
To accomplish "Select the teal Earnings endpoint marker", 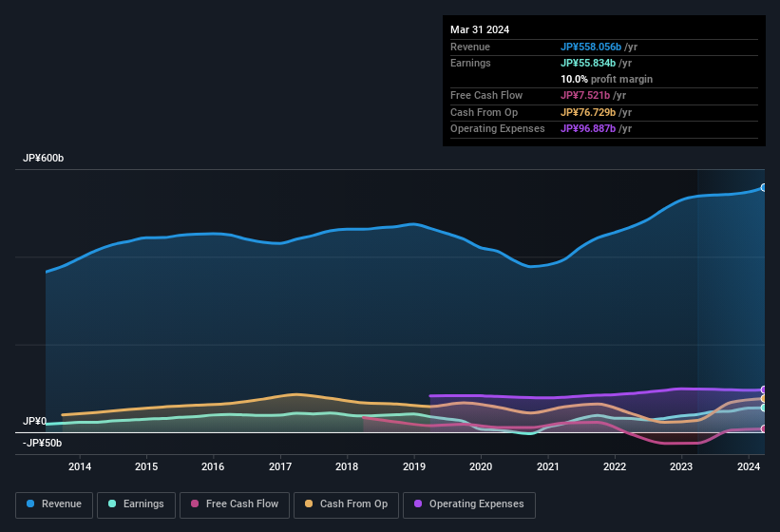I will pyautogui.click(x=763, y=408).
